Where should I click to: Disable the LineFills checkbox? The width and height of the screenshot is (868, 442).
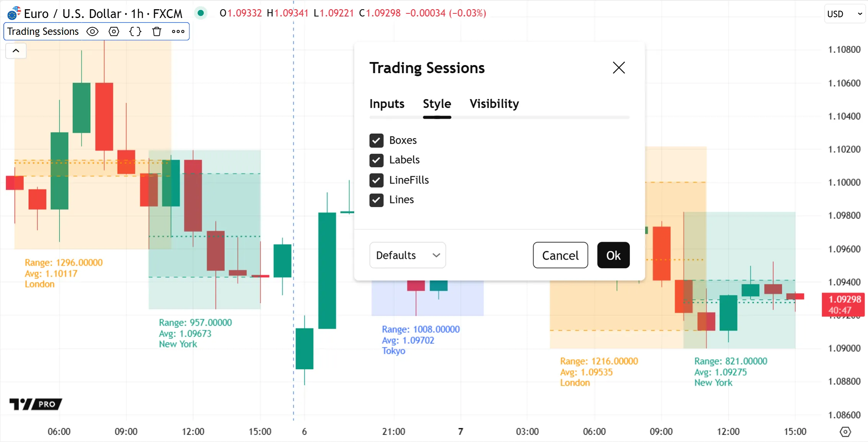click(377, 180)
